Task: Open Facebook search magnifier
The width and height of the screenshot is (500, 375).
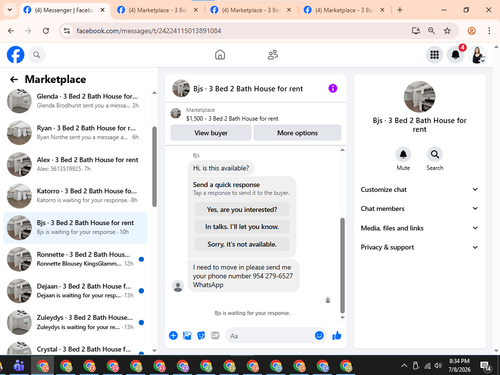Action: click(x=37, y=55)
